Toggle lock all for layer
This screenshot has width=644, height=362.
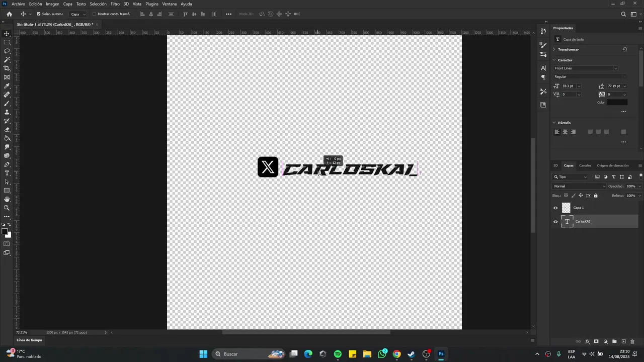coord(596,196)
